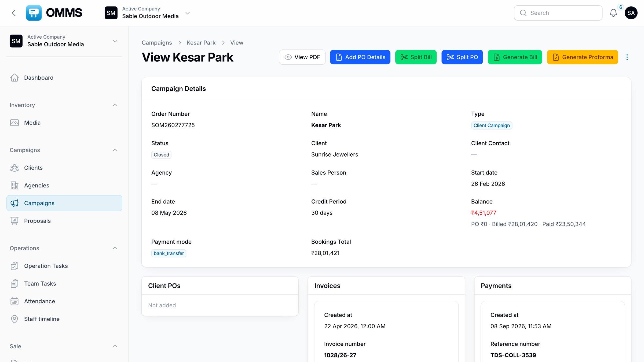The image size is (644, 362).
Task: Click the OMMS logo icon
Action: [34, 13]
